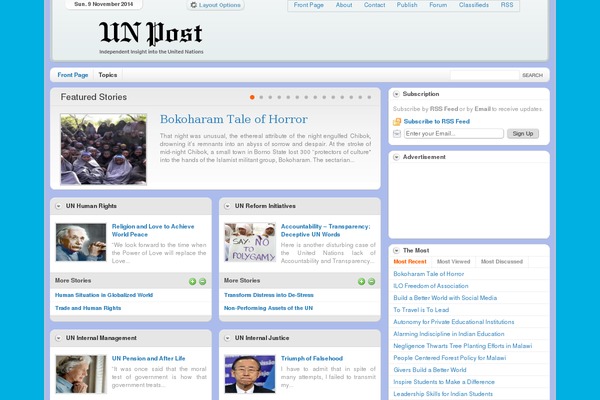Viewport: 600px width, 400px height.
Task: Open Transform Distress into De-Stress
Action: click(x=269, y=295)
